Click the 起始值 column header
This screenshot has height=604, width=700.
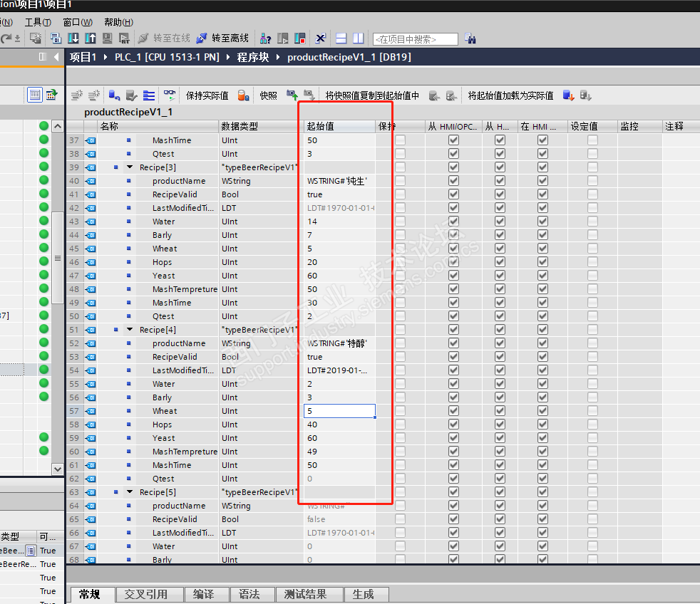[339, 126]
